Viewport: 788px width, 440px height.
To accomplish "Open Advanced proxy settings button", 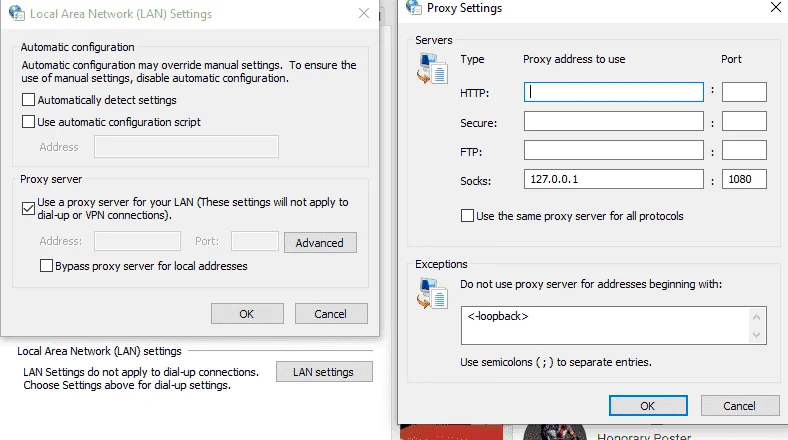I will (x=320, y=242).
